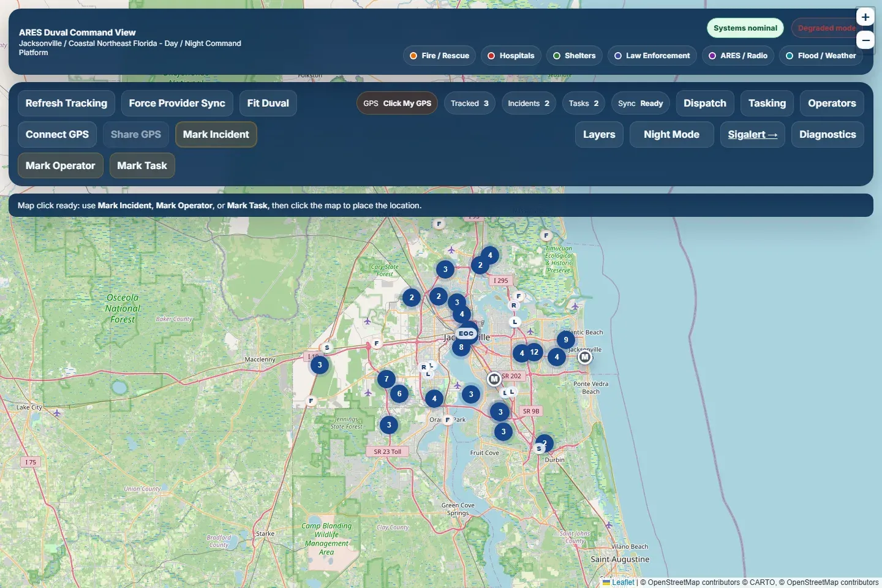Run Force Provider Sync

click(177, 104)
